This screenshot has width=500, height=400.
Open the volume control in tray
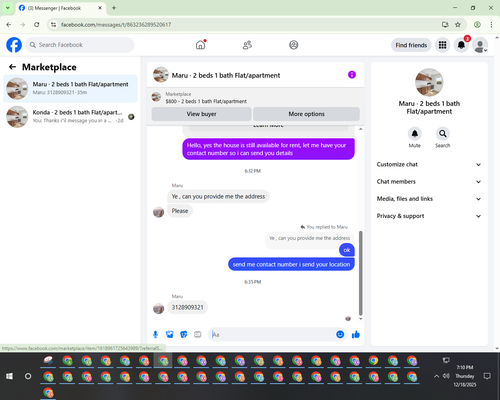[x=446, y=376]
